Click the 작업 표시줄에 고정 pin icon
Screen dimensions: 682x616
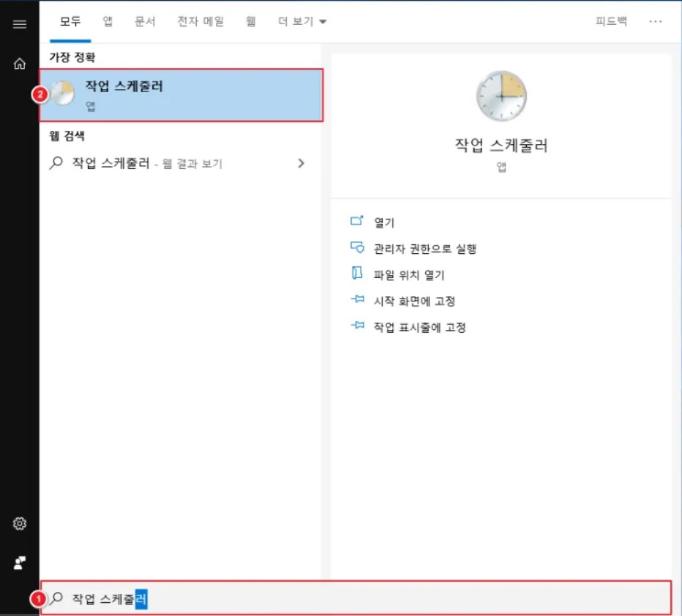click(x=359, y=327)
